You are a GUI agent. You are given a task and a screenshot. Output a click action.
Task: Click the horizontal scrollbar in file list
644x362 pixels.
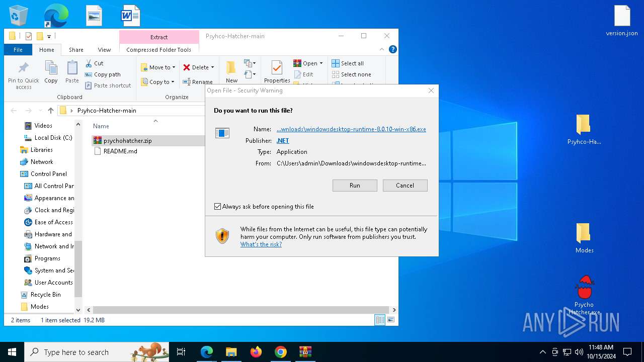[x=240, y=310]
